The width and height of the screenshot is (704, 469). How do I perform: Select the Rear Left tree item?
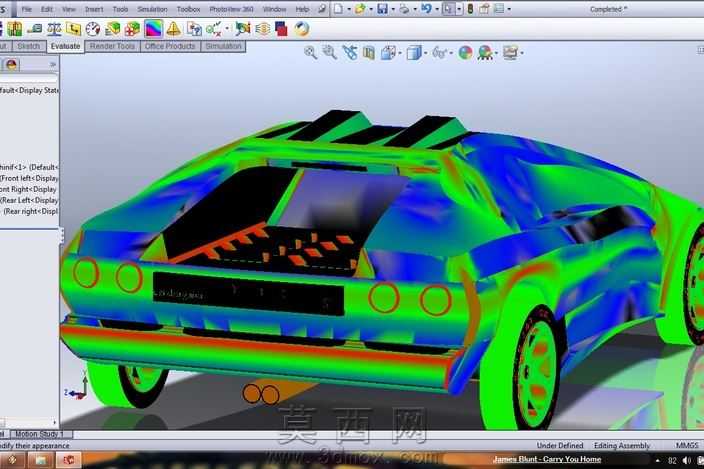(30, 200)
